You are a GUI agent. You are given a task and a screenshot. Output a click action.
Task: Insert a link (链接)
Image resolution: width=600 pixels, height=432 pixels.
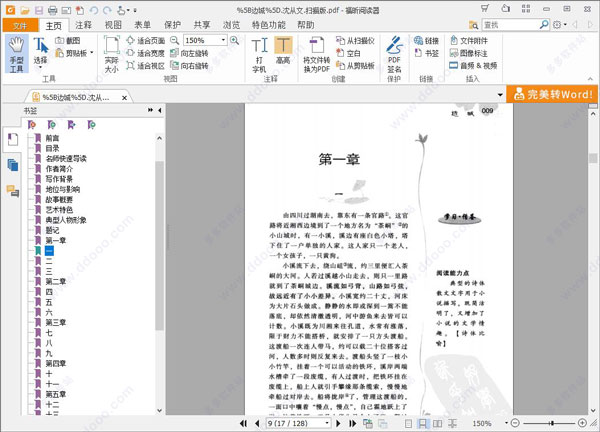426,41
